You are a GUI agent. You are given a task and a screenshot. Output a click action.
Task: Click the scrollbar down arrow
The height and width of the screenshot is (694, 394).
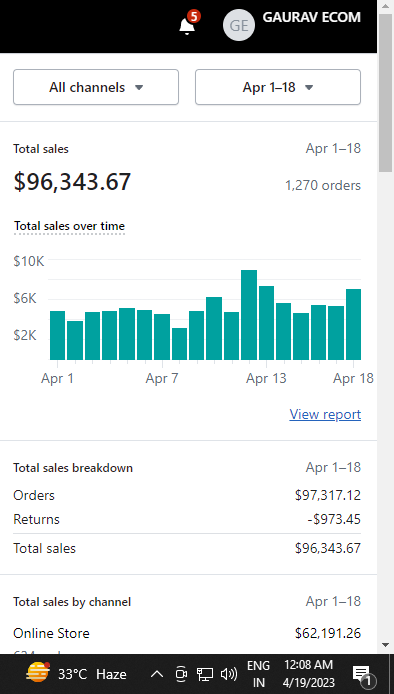click(385, 645)
